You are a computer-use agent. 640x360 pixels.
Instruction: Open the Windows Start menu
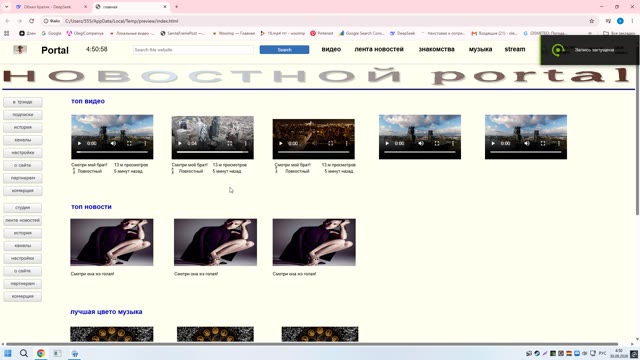[8, 353]
